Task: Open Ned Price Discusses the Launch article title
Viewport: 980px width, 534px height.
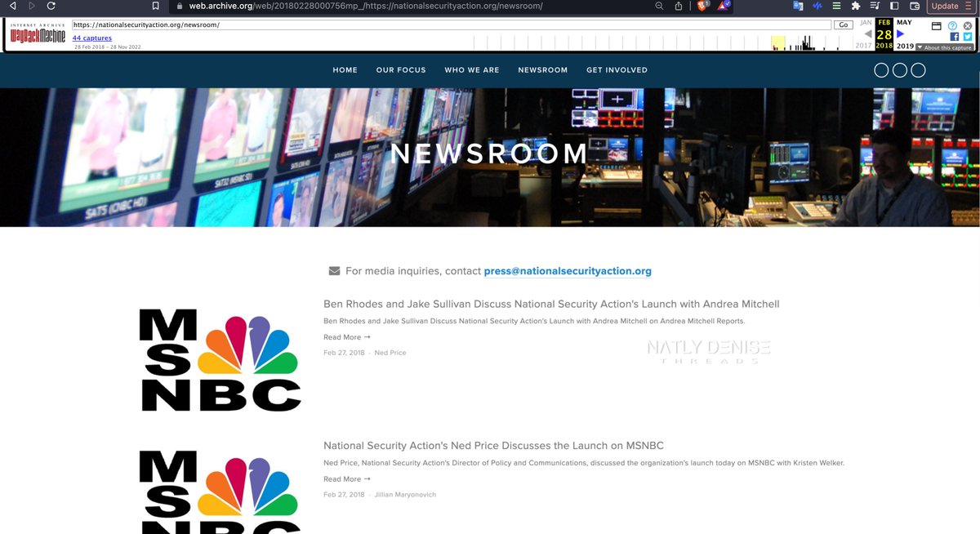Action: [x=493, y=446]
